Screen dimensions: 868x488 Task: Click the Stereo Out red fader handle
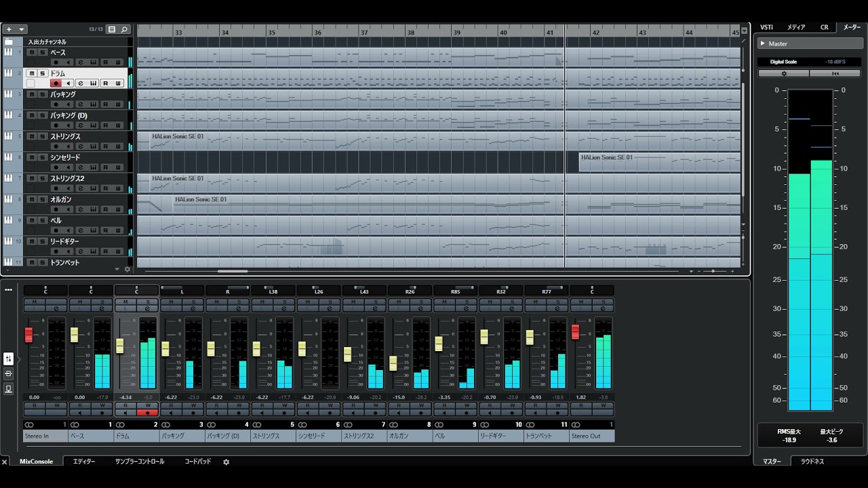pyautogui.click(x=575, y=332)
